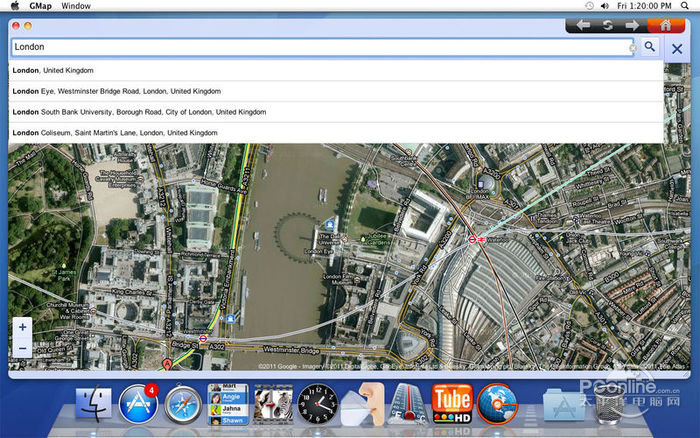The width and height of the screenshot is (700, 438).
Task: Choose London South Bank University suggestion
Action: pos(336,112)
